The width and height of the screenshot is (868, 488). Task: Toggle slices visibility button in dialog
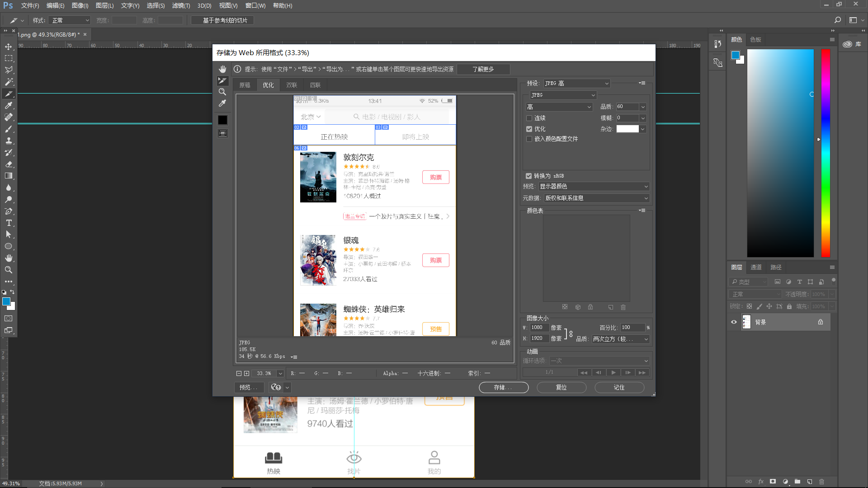(222, 133)
